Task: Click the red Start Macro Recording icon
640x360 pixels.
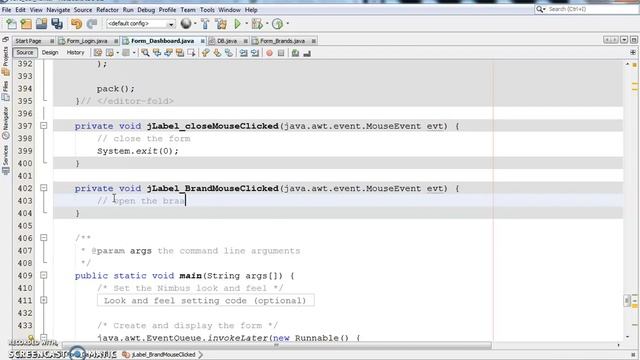Action: pos(269,53)
